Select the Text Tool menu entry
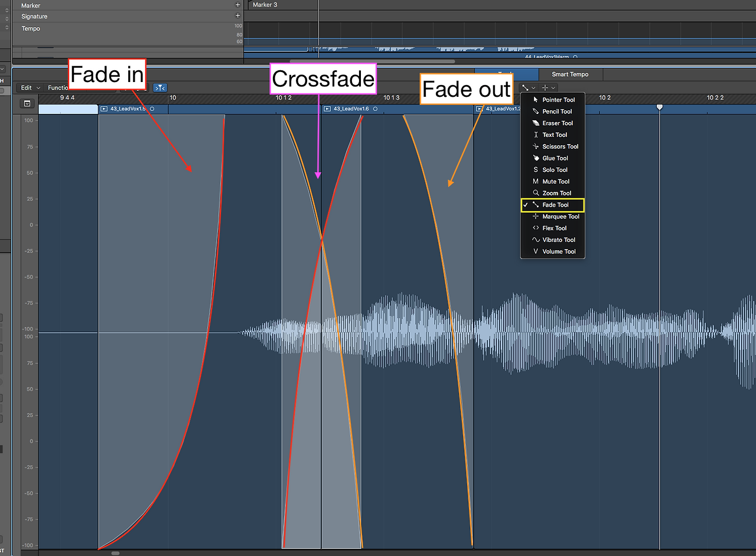756x556 pixels. pyautogui.click(x=553, y=135)
